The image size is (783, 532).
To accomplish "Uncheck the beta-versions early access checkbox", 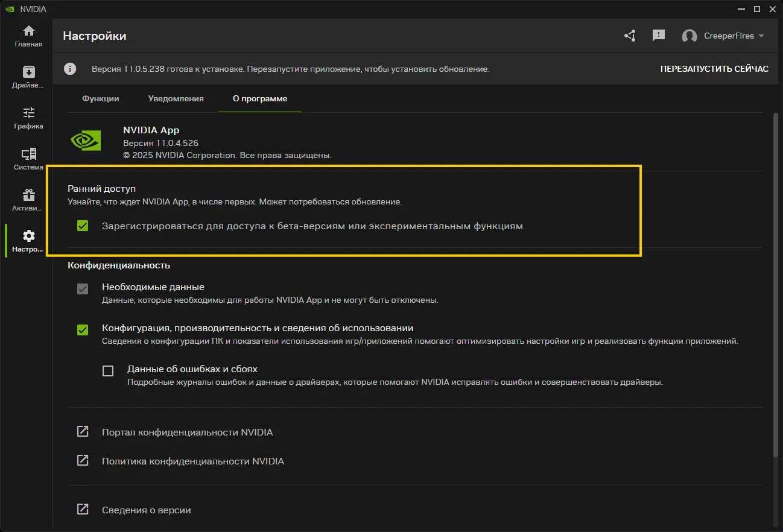I will (x=83, y=226).
